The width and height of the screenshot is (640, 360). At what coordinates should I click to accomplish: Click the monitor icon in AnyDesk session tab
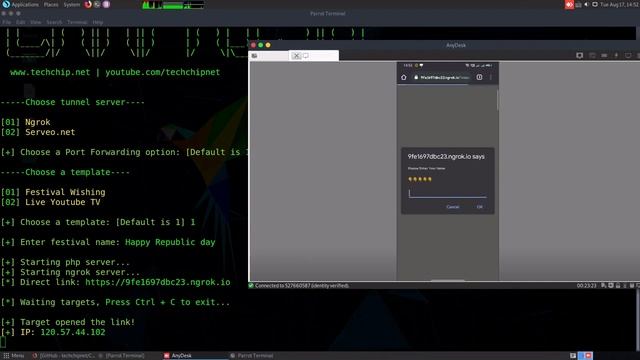306,56
